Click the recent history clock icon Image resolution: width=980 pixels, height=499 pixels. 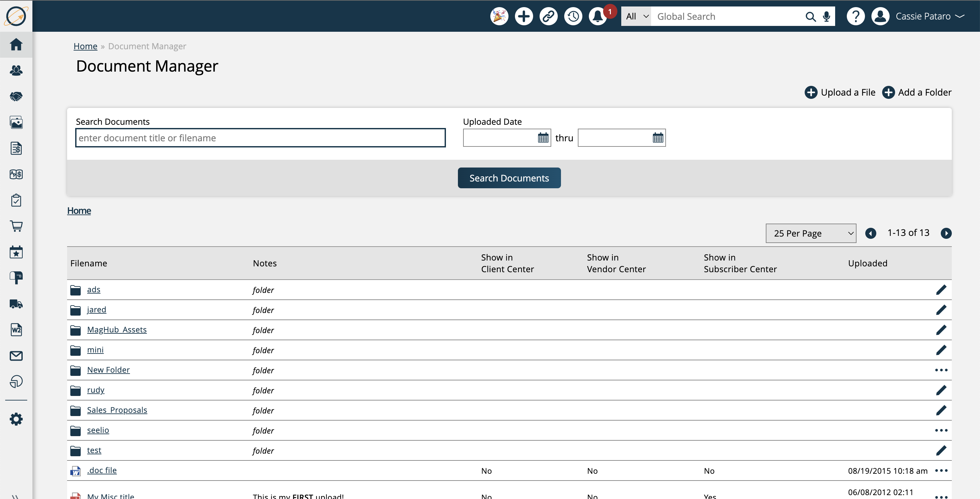coord(573,16)
